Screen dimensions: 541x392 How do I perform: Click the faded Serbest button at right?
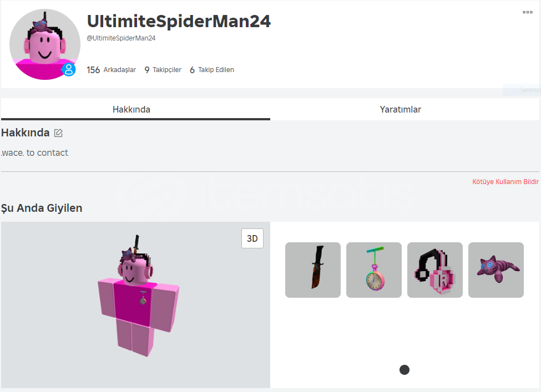(x=522, y=90)
